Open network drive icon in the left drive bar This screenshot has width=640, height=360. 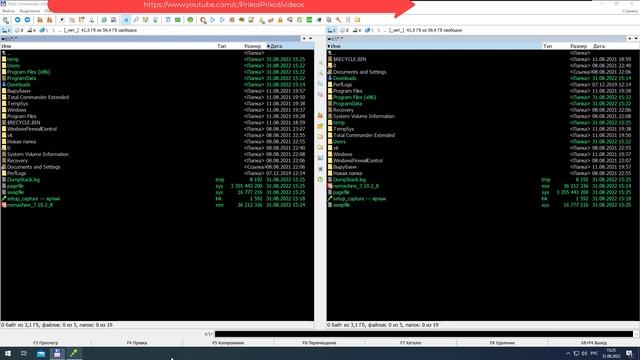[43, 30]
